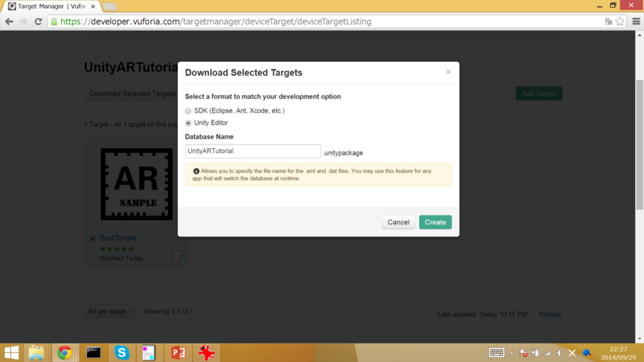Viewport: 644px width, 362px height.
Task: Click the Chrome taskbar icon
Action: pyautogui.click(x=64, y=353)
